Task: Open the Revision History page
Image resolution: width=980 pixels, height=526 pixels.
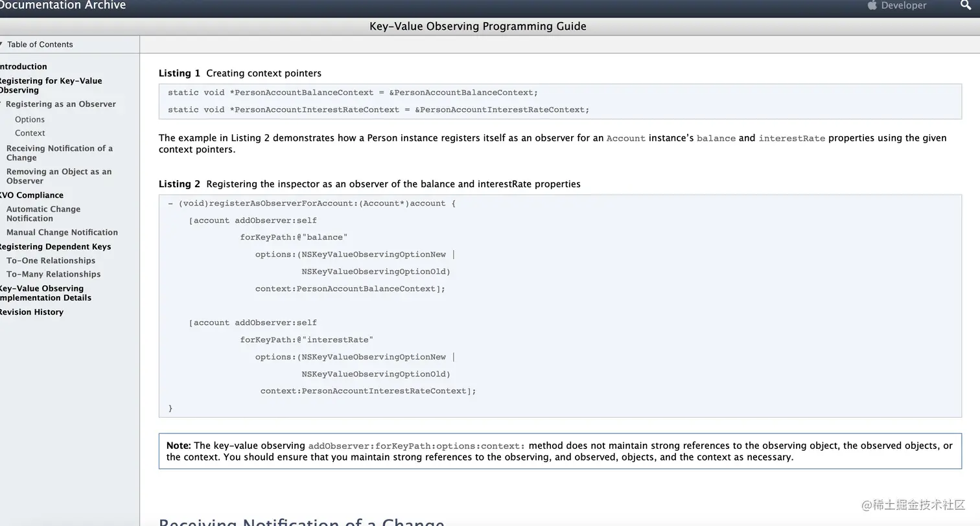Action: tap(32, 312)
